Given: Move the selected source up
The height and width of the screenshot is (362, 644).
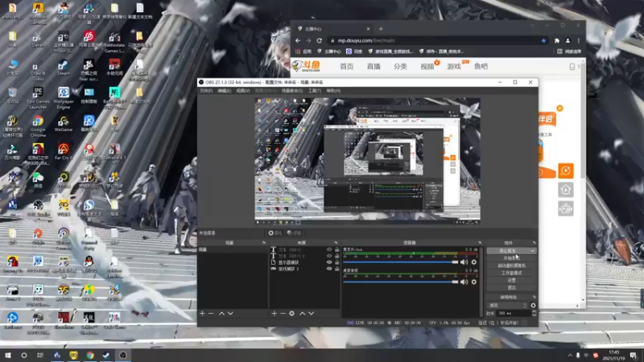Looking at the screenshot, I should click(303, 313).
